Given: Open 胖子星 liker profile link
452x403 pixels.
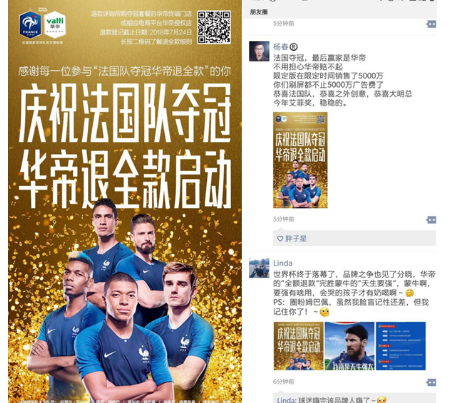Looking at the screenshot, I should point(296,239).
